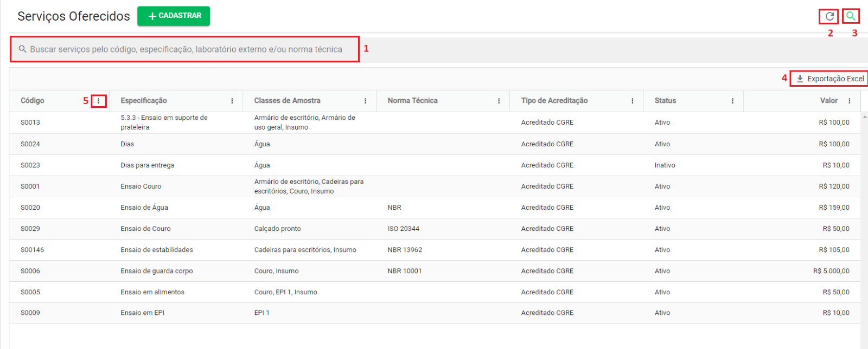Click the NBR 10001 norma cell

tap(405, 271)
